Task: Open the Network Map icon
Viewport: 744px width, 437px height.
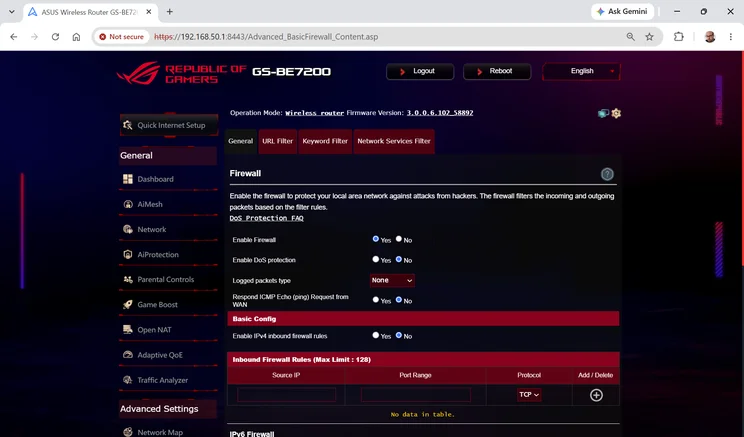Action: (x=128, y=432)
